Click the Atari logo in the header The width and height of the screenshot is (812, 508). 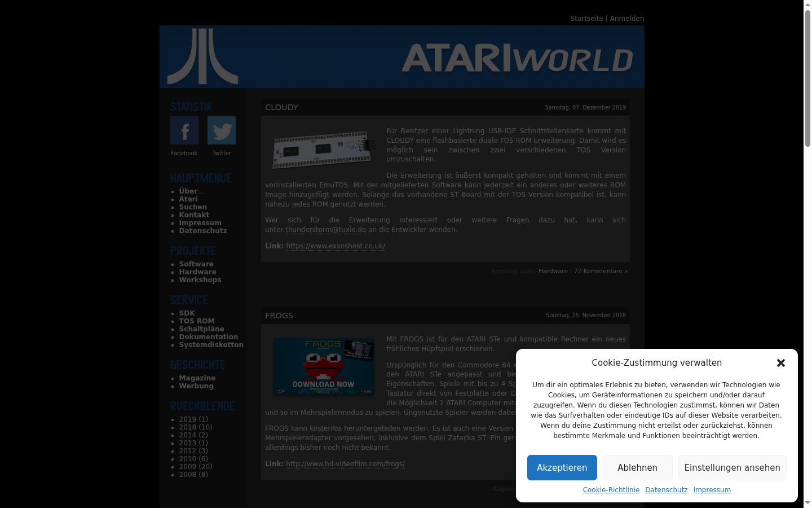pos(202,56)
